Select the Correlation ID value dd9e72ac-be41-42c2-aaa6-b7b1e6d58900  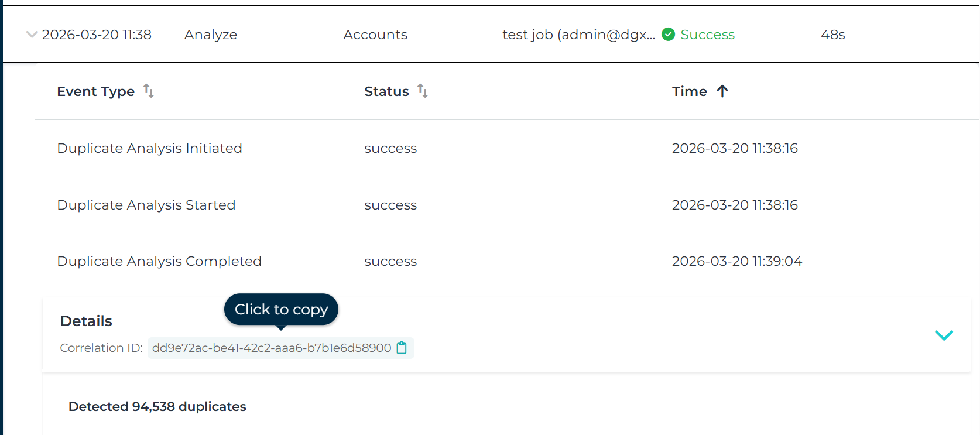[x=272, y=348]
